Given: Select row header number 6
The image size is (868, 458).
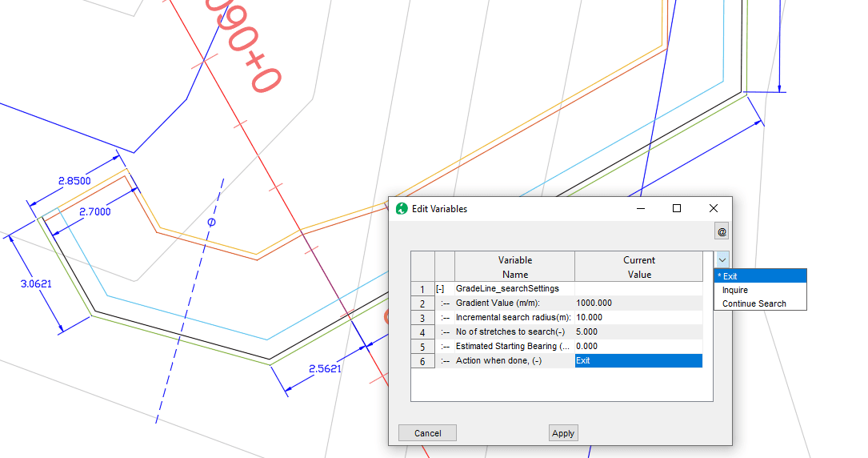Looking at the screenshot, I should coord(422,361).
